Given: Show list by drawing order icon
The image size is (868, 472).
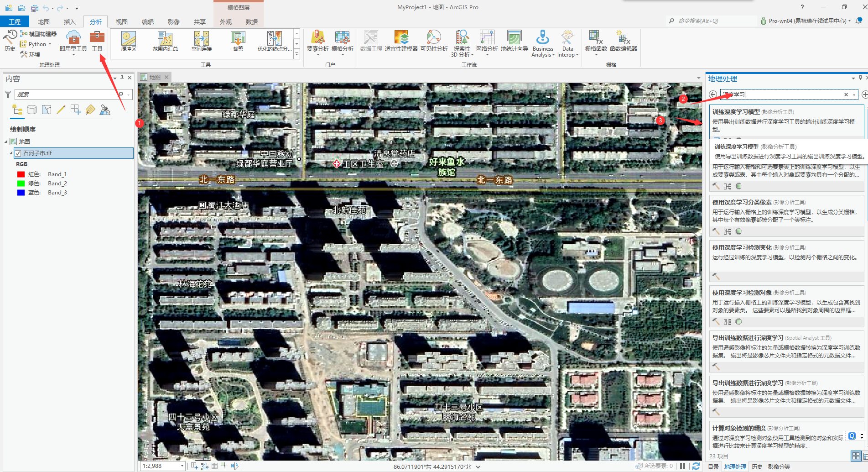Looking at the screenshot, I should (x=17, y=110).
